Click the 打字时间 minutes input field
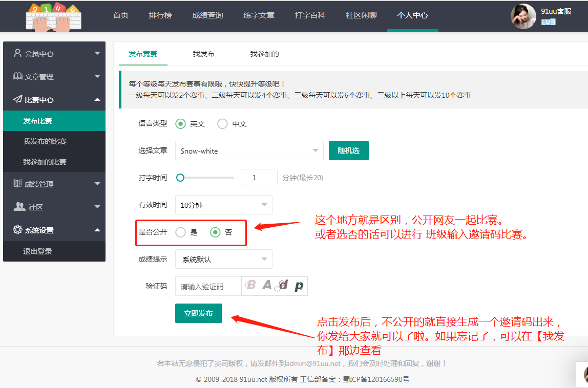This screenshot has width=588, height=388. click(x=260, y=177)
